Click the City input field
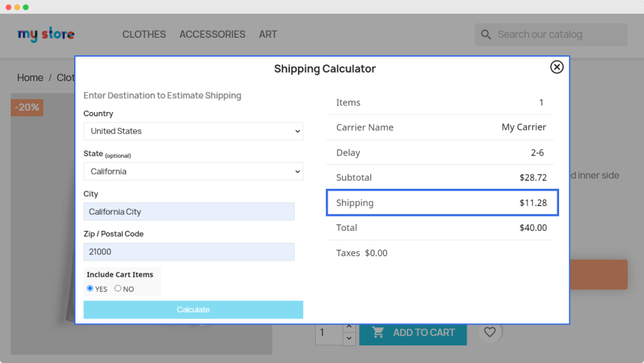 tap(189, 212)
